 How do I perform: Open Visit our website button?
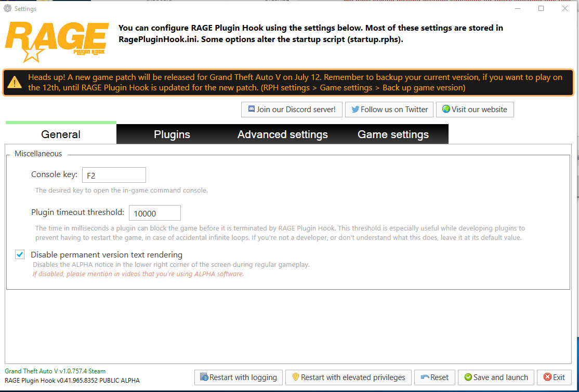(x=475, y=110)
